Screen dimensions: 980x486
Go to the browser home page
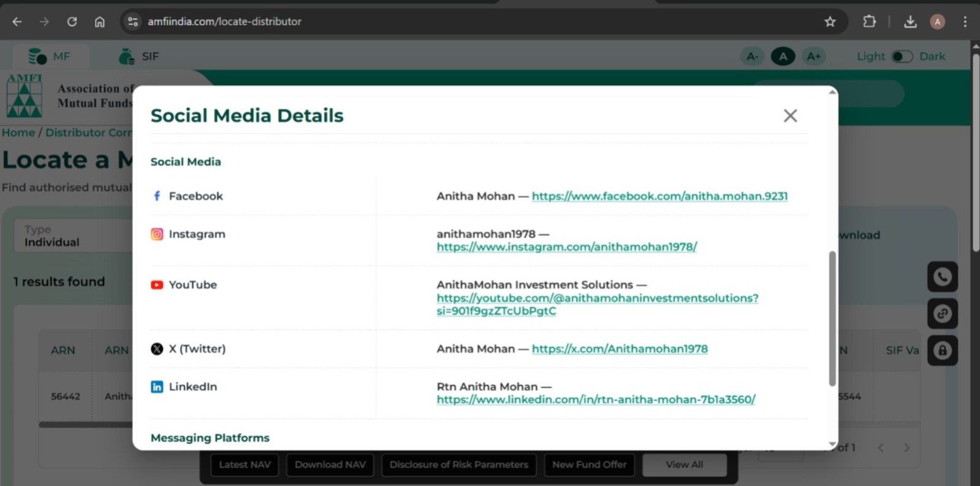[x=99, y=21]
